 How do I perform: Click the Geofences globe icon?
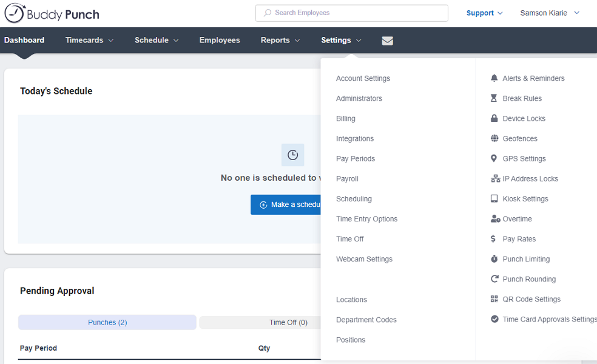point(494,138)
